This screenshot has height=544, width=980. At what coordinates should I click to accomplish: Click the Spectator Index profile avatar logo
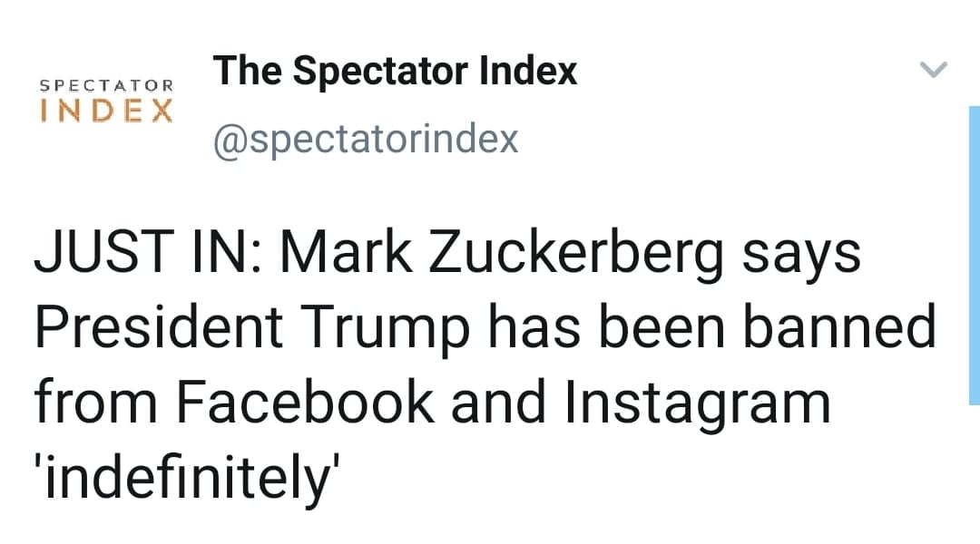coord(106,101)
